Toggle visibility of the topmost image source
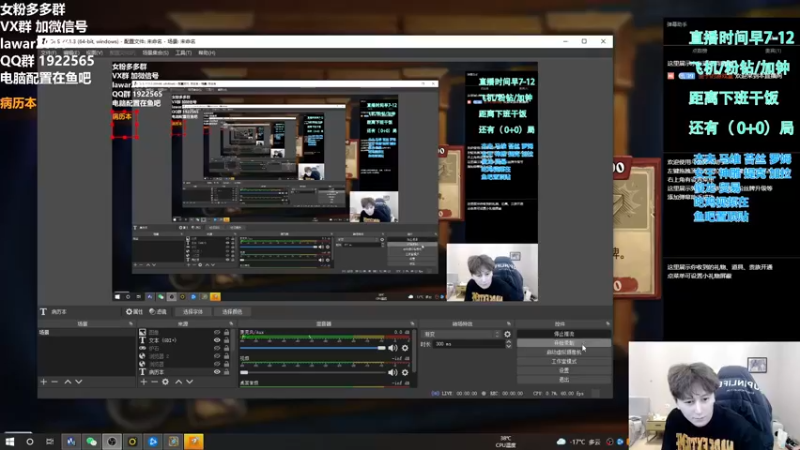Viewport: 800px width, 450px height. pyautogui.click(x=217, y=332)
